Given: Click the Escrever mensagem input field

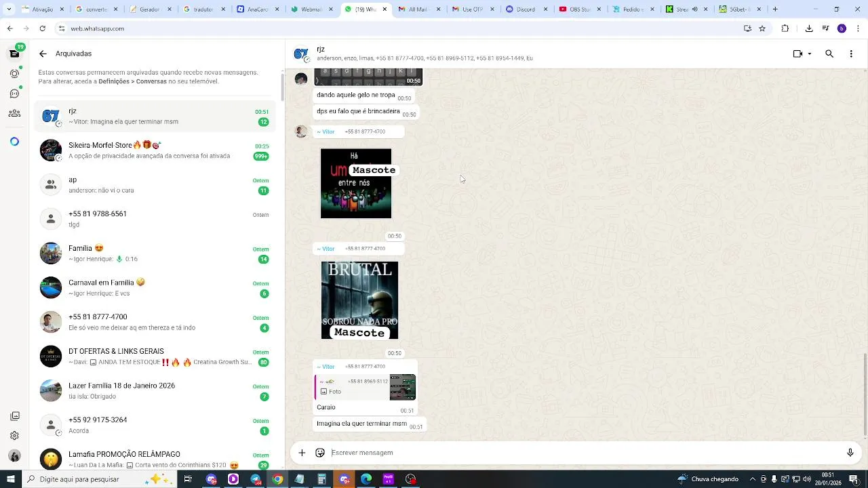Looking at the screenshot, I should coord(583,453).
